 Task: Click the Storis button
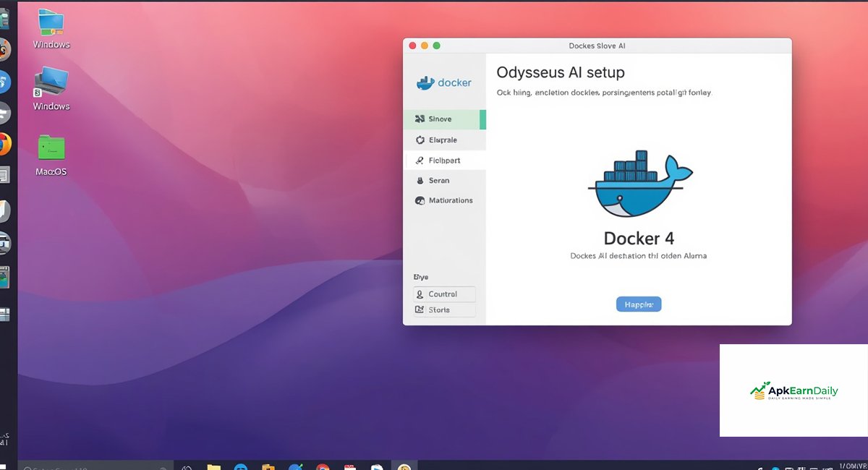tap(444, 309)
